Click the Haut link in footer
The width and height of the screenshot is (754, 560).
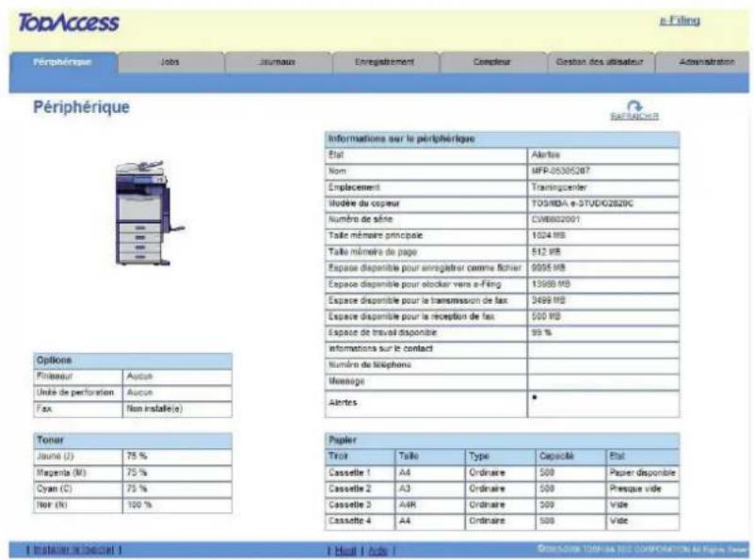pyautogui.click(x=345, y=551)
